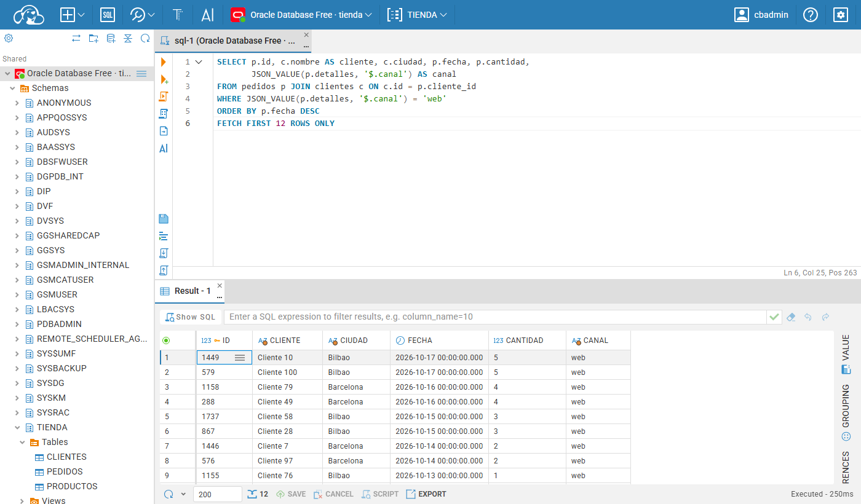Collapse the TIENDA schema node
861x504 pixels.
(x=17, y=427)
